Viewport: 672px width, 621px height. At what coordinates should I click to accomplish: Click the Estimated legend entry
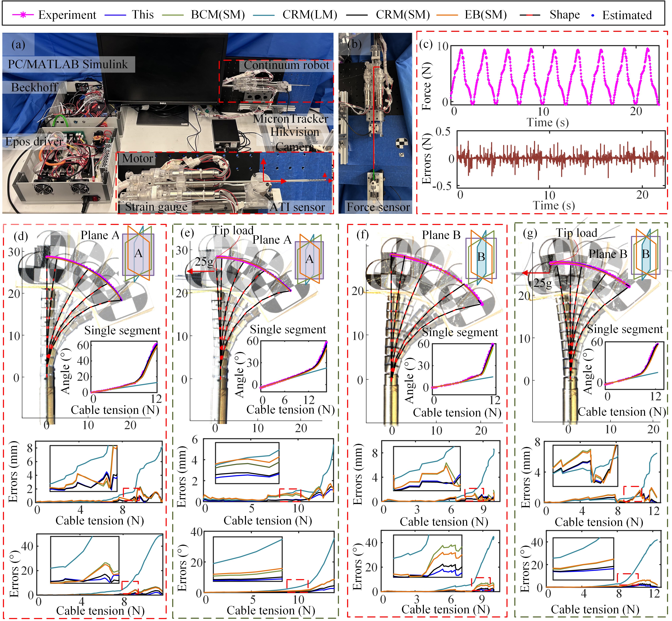[622, 15]
